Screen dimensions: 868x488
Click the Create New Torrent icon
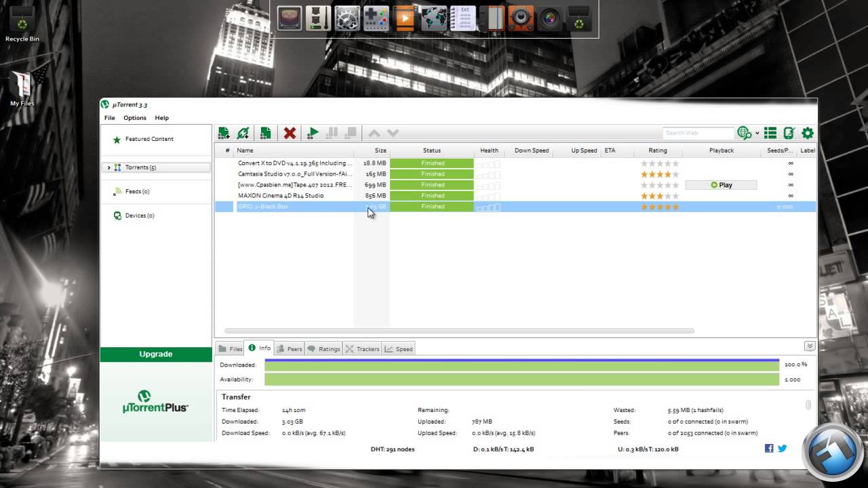point(266,133)
